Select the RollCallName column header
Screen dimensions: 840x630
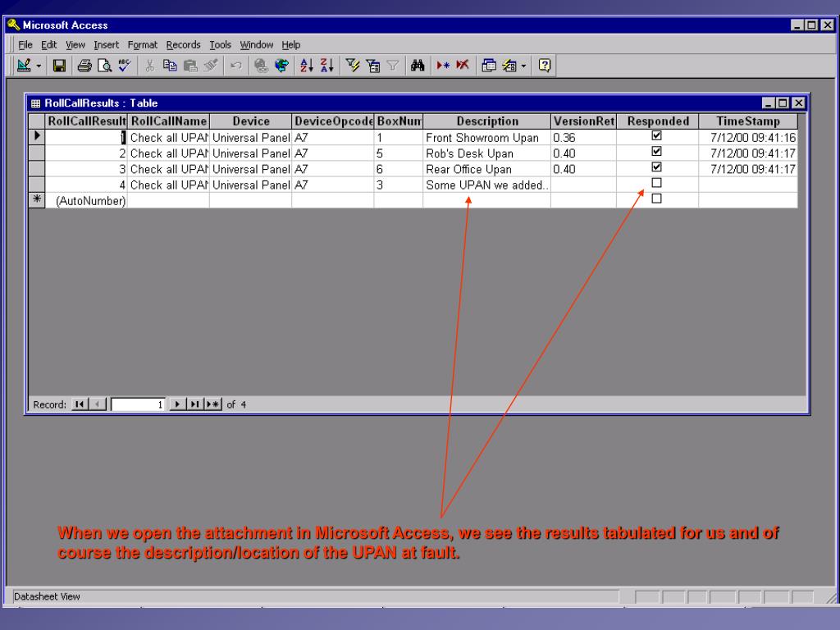coord(168,121)
